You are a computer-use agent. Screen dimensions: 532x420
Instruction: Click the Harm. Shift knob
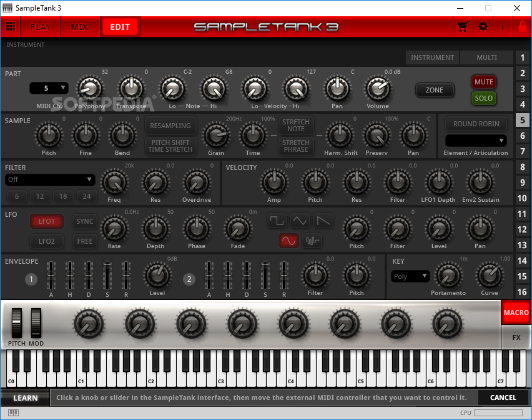[340, 136]
